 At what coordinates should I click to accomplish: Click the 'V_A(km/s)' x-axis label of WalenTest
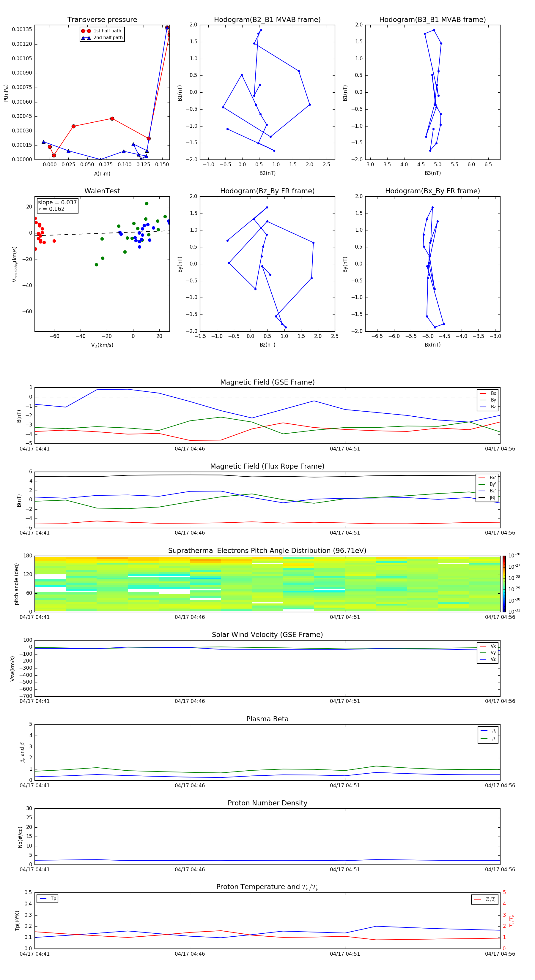(x=102, y=345)
